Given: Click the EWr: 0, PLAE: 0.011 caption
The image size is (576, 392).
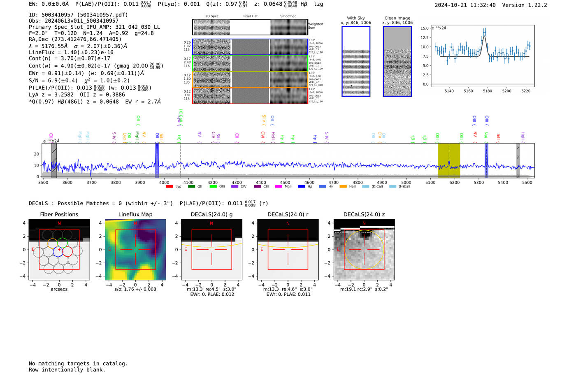Looking at the screenshot, I should point(288,295).
